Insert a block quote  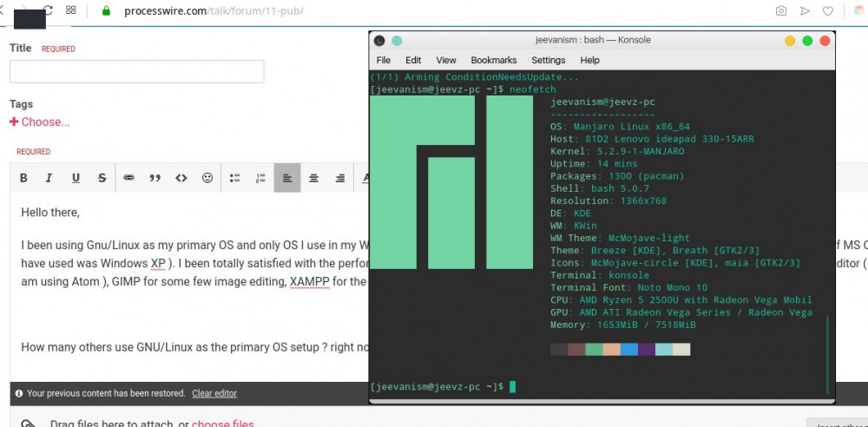click(x=155, y=178)
